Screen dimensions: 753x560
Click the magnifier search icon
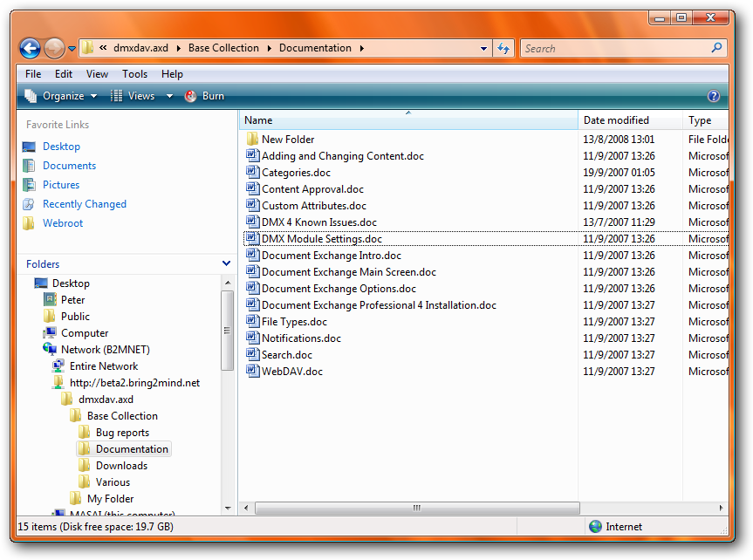[x=716, y=48]
